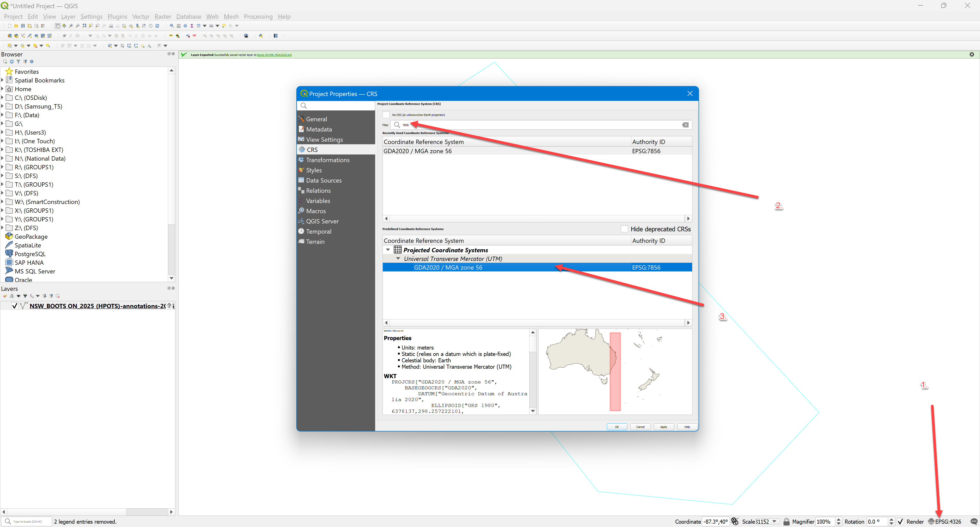Clear the CRS filter text with the clear icon

click(x=685, y=125)
